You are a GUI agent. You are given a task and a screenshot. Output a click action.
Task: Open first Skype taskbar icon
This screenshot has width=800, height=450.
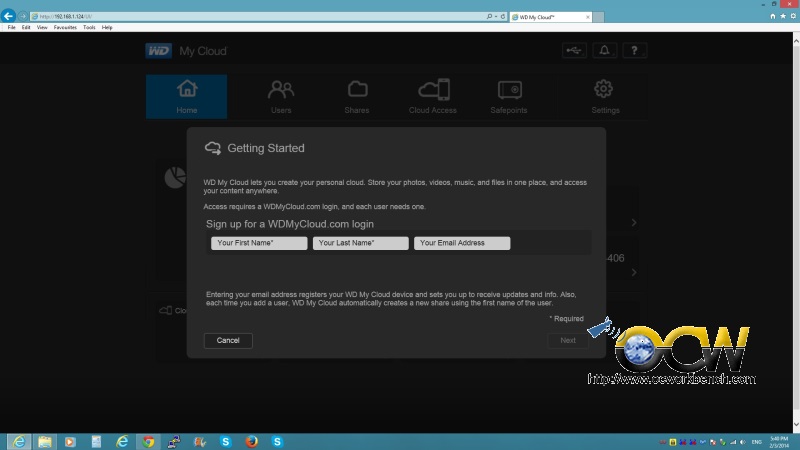click(x=226, y=441)
